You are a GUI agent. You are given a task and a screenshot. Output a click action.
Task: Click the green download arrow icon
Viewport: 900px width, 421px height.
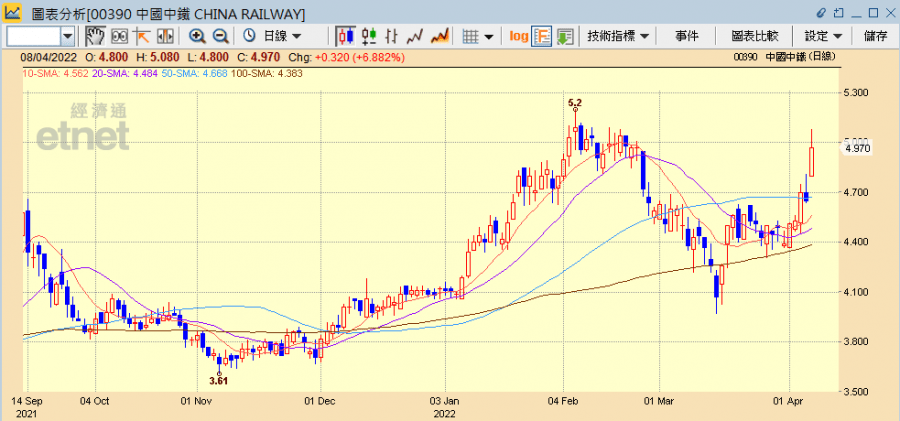[x=565, y=36]
